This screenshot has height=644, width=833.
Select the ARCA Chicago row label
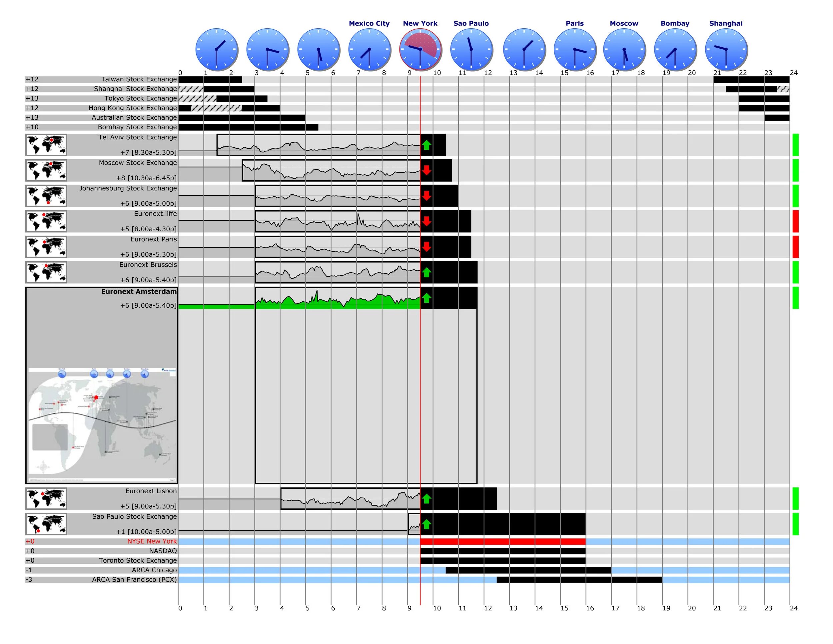155,570
